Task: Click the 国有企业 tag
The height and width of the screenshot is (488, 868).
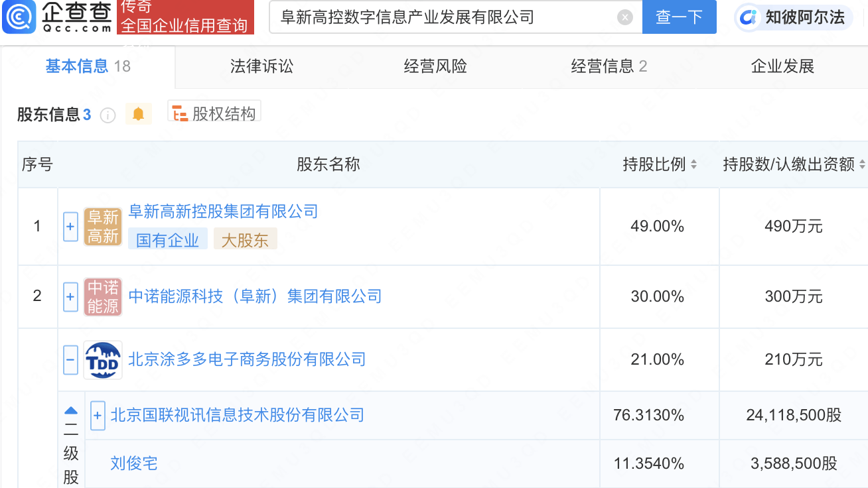Action: point(168,239)
